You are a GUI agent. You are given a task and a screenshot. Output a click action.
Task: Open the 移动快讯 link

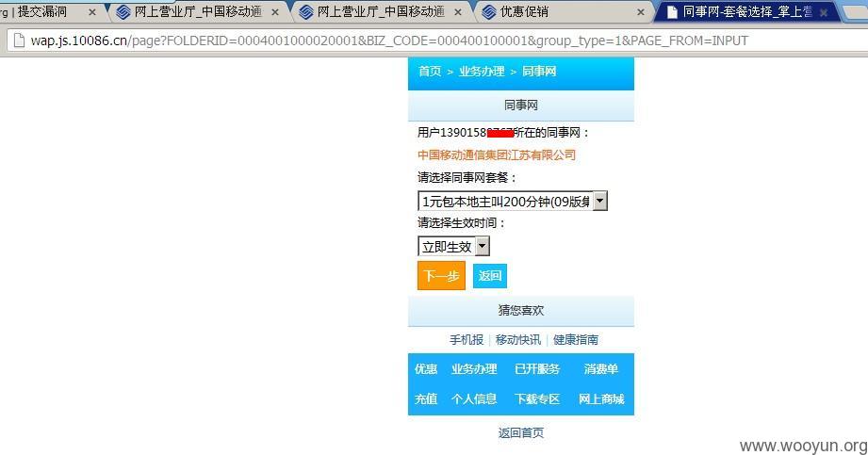click(517, 340)
